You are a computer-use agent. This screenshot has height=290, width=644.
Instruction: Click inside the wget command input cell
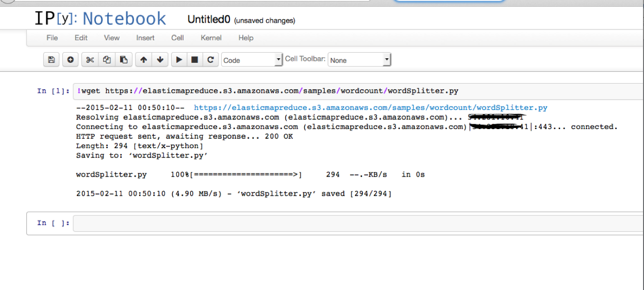[358, 91]
